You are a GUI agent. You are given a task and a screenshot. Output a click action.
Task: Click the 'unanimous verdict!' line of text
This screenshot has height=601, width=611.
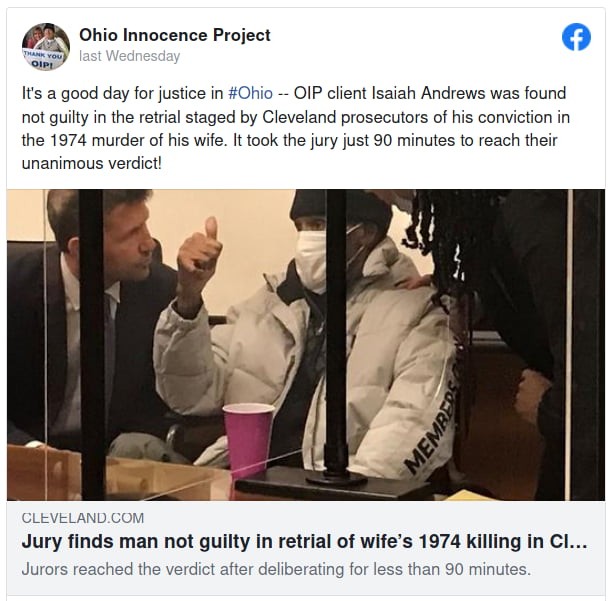pos(92,163)
